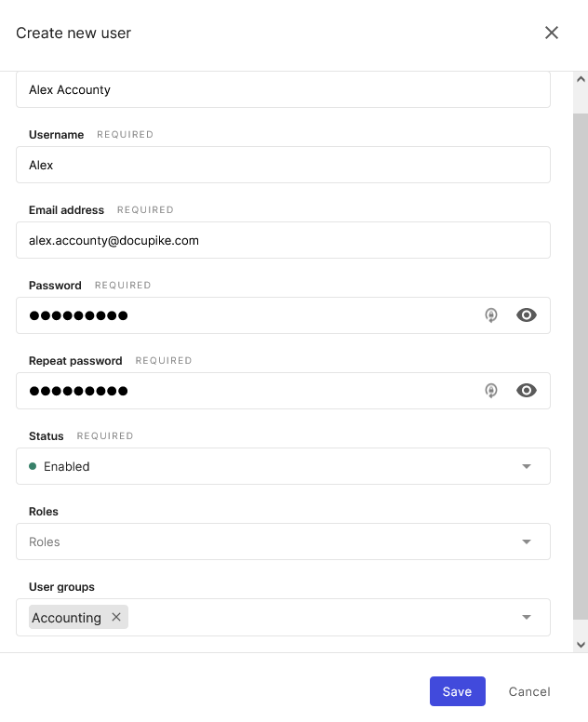588x722 pixels.
Task: Remove the Accounting user group tag
Action: click(116, 617)
